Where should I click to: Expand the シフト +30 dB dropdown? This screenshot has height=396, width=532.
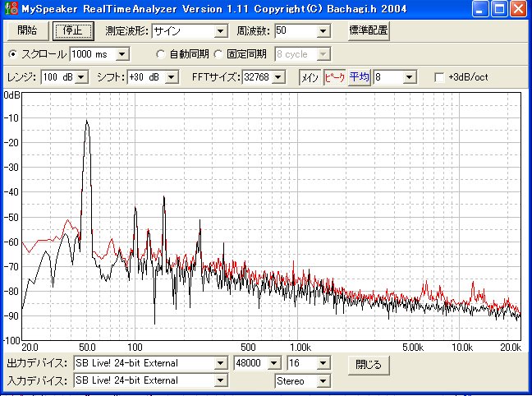tap(172, 77)
